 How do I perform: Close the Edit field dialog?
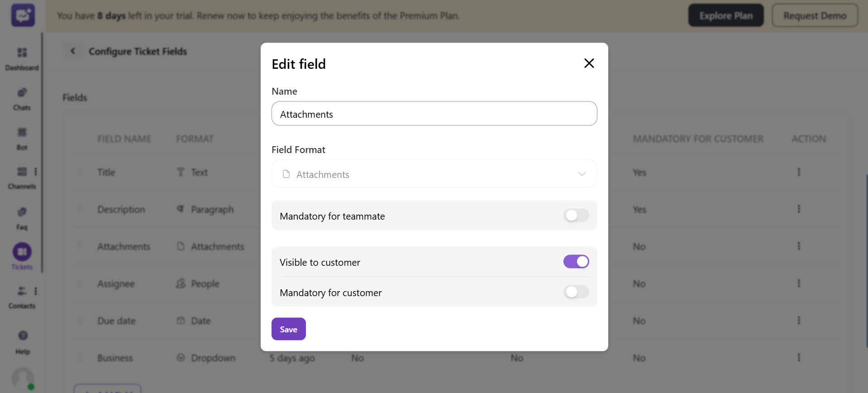tap(589, 63)
